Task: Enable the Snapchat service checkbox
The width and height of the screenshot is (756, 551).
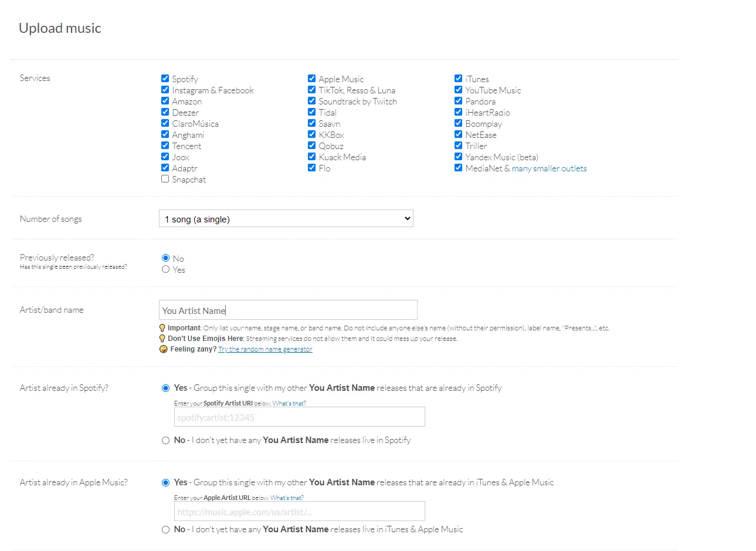Action: [165, 179]
